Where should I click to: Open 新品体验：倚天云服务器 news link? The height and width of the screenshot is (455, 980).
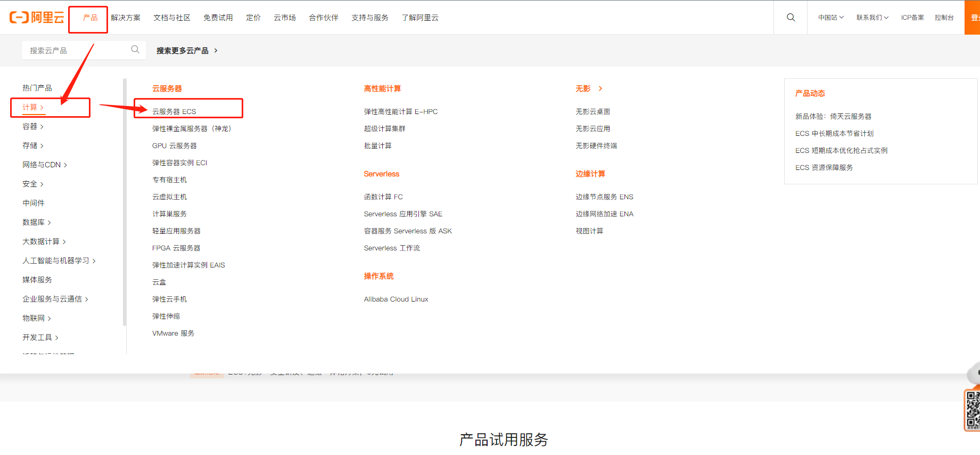click(x=834, y=116)
